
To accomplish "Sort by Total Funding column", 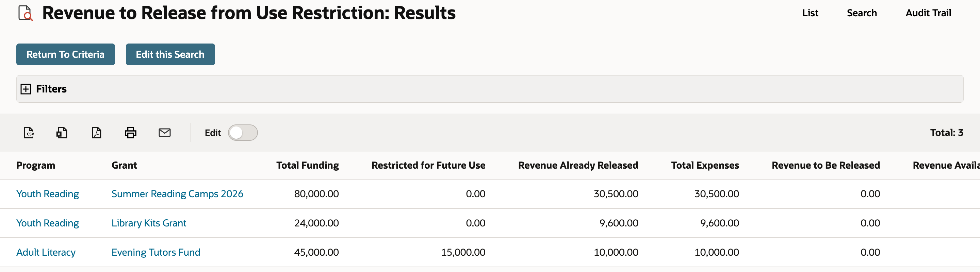I will [307, 165].
